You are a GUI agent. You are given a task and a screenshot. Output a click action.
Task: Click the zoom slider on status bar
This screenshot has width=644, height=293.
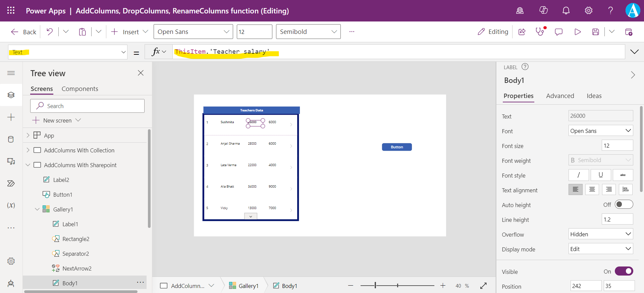click(397, 286)
